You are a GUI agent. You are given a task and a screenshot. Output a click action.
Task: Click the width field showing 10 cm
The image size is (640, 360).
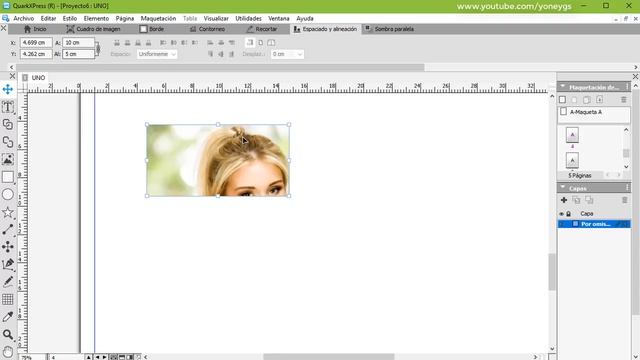[x=78, y=42]
